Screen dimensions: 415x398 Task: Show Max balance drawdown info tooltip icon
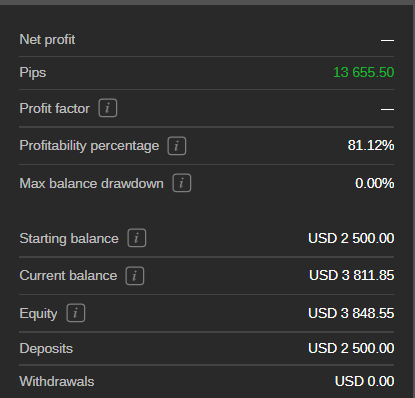[182, 183]
